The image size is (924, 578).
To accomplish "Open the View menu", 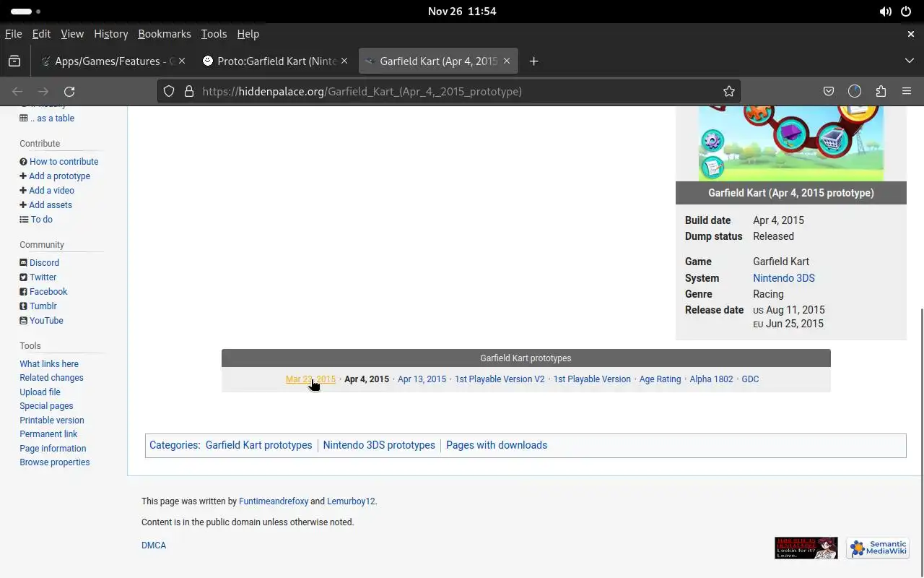I will (x=72, y=34).
